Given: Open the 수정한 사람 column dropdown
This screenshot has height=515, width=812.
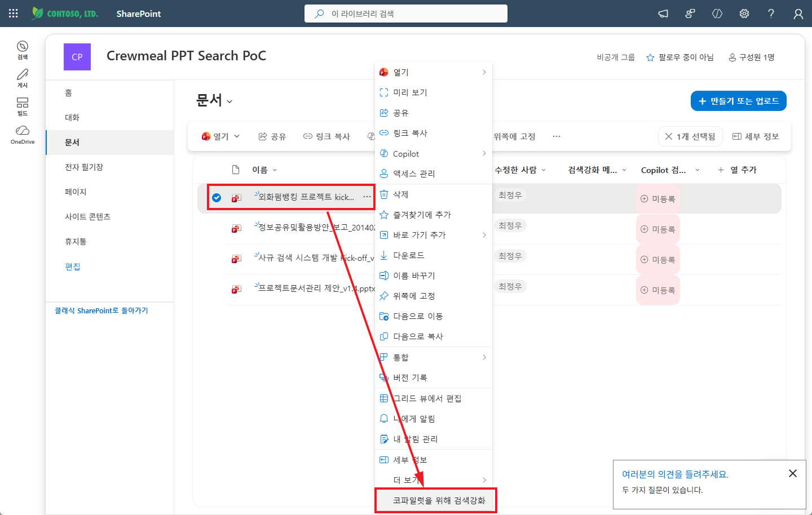Looking at the screenshot, I should pyautogui.click(x=544, y=170).
